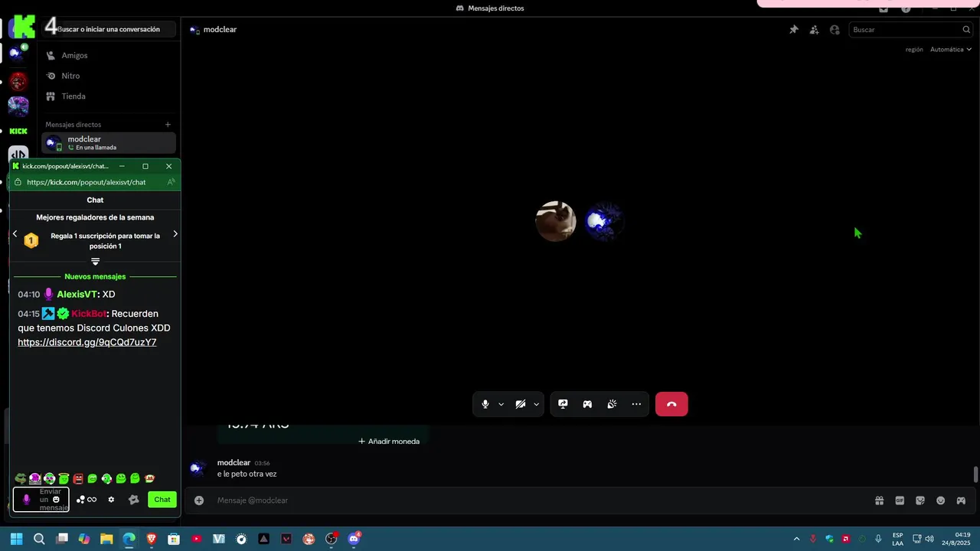980x551 pixels.
Task: Click the cat avatar in the call
Action: click(x=555, y=222)
